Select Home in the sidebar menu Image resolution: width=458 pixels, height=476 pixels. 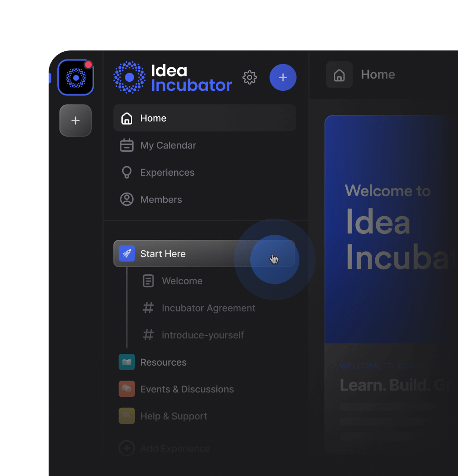click(x=204, y=118)
